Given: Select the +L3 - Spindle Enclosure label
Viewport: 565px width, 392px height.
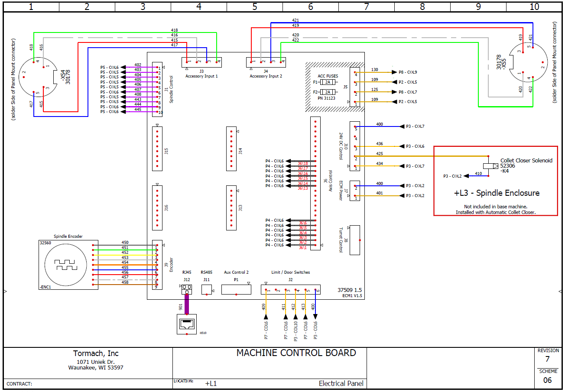Looking at the screenshot, I should 497,193.
